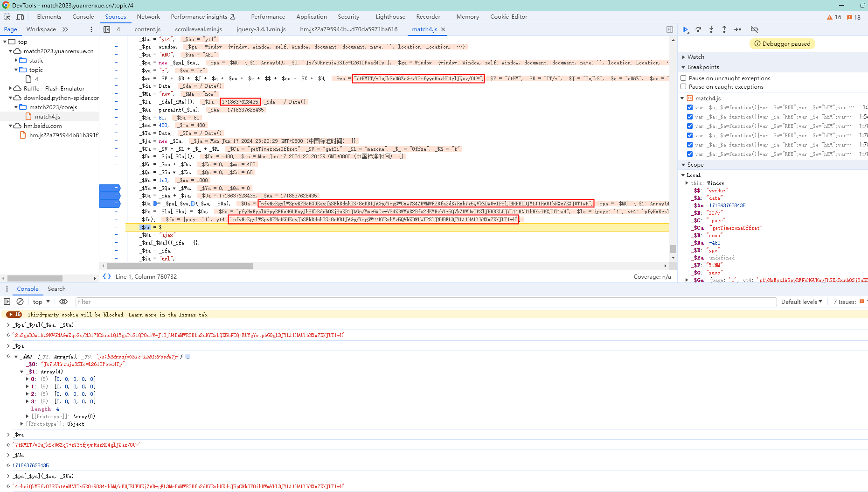Close the match4.js editor tab

[443, 29]
